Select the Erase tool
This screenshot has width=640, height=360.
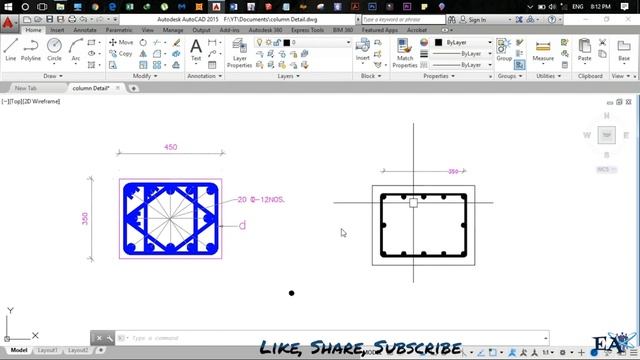click(176, 42)
